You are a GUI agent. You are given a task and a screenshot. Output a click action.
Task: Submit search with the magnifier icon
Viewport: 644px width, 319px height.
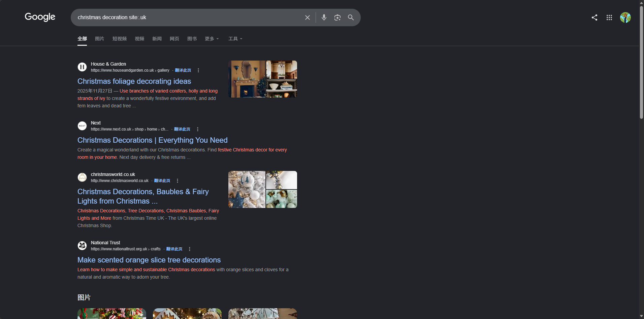tap(351, 17)
